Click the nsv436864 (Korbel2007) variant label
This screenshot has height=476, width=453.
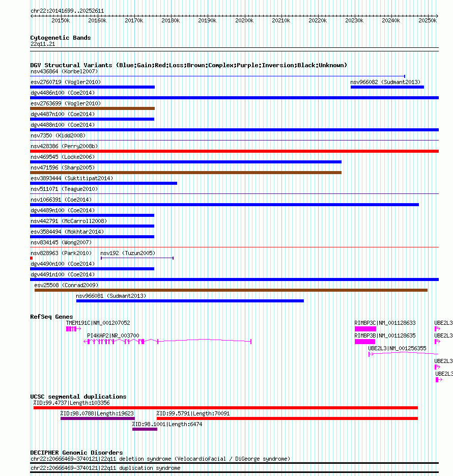(x=64, y=72)
